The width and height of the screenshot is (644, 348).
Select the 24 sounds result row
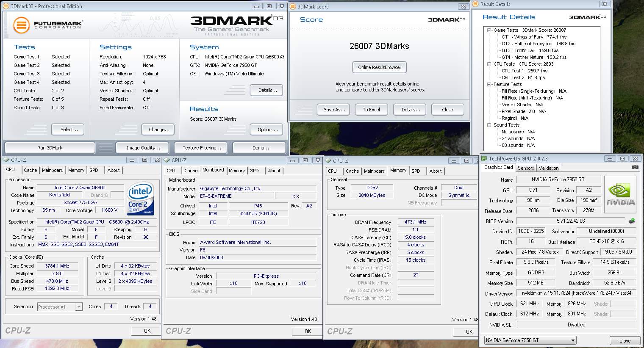pos(518,138)
